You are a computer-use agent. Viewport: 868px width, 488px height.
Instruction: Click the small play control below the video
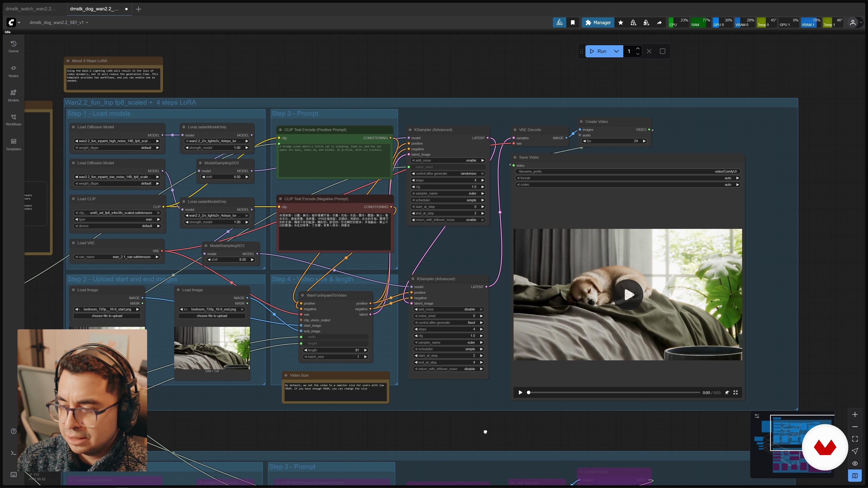520,393
